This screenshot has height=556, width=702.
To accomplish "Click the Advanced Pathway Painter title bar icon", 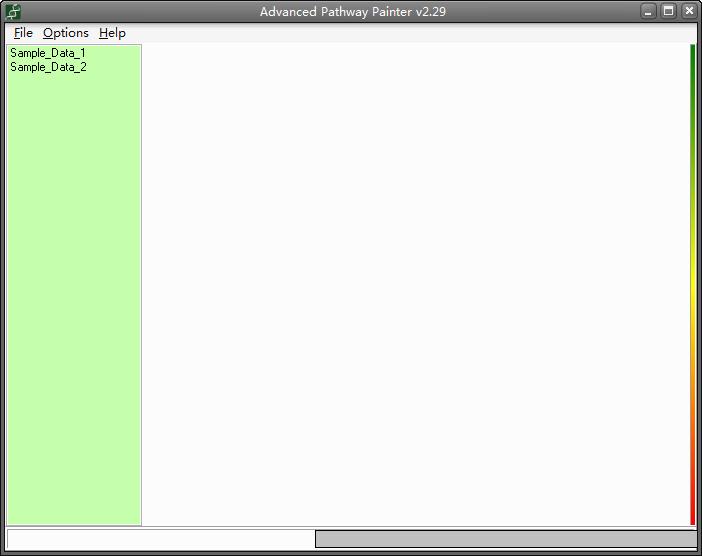I will tap(13, 11).
